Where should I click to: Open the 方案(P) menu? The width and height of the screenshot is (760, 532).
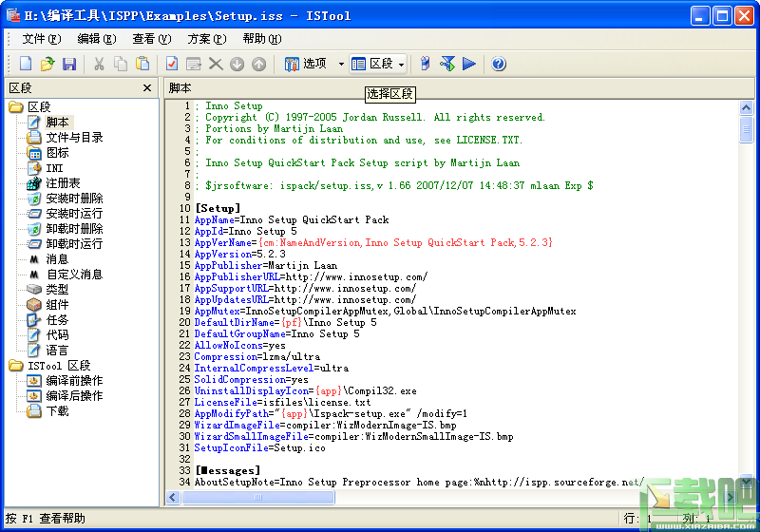click(207, 39)
